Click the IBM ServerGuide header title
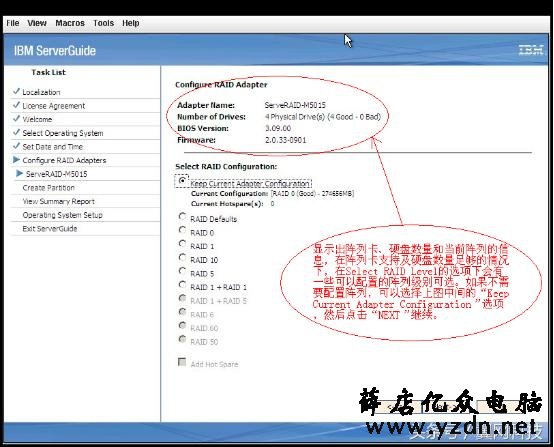This screenshot has height=447, width=554. coord(55,51)
